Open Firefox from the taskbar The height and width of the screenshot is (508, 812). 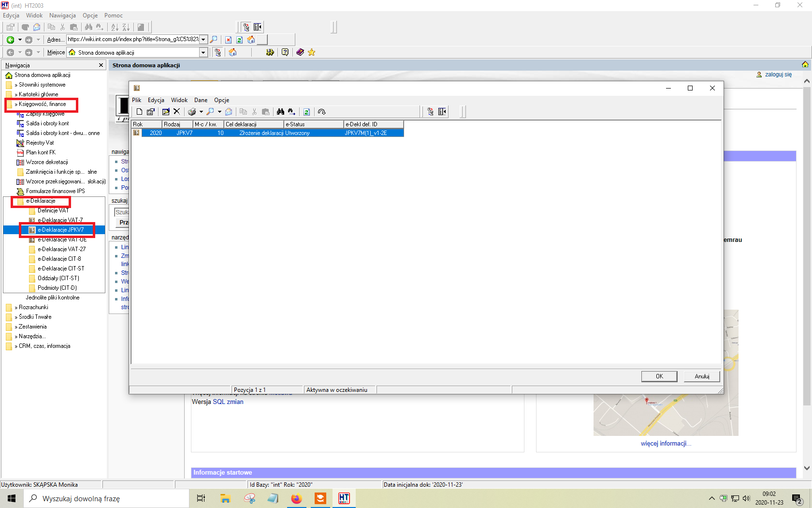pyautogui.click(x=296, y=498)
